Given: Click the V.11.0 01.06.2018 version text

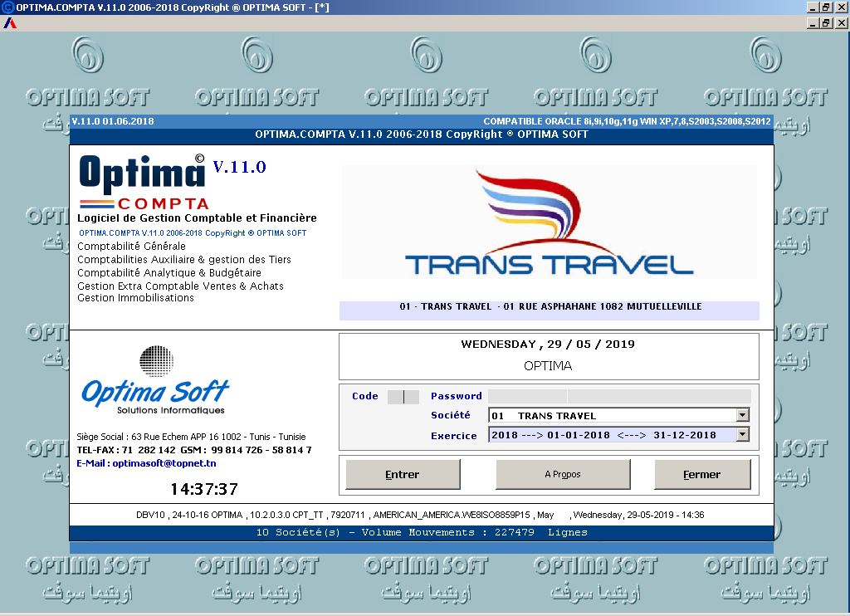Looking at the screenshot, I should click(113, 121).
